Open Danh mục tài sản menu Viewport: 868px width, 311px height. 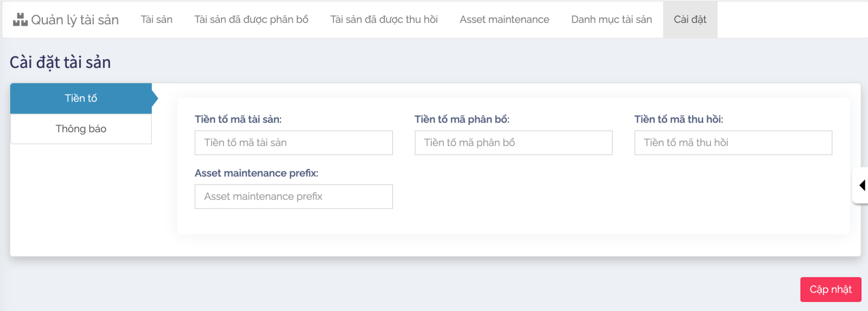tap(611, 20)
